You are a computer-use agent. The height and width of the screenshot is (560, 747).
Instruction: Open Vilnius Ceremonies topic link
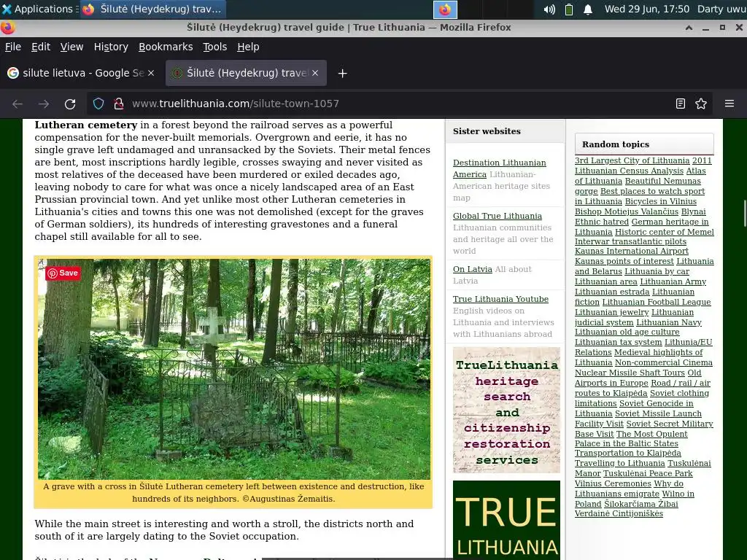click(x=613, y=483)
